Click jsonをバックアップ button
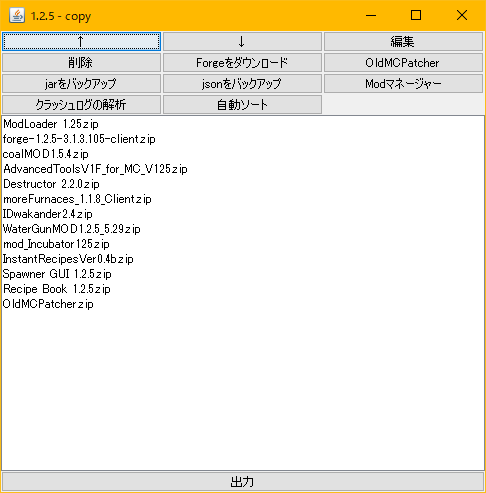Image resolution: width=486 pixels, height=493 pixels. [x=242, y=84]
